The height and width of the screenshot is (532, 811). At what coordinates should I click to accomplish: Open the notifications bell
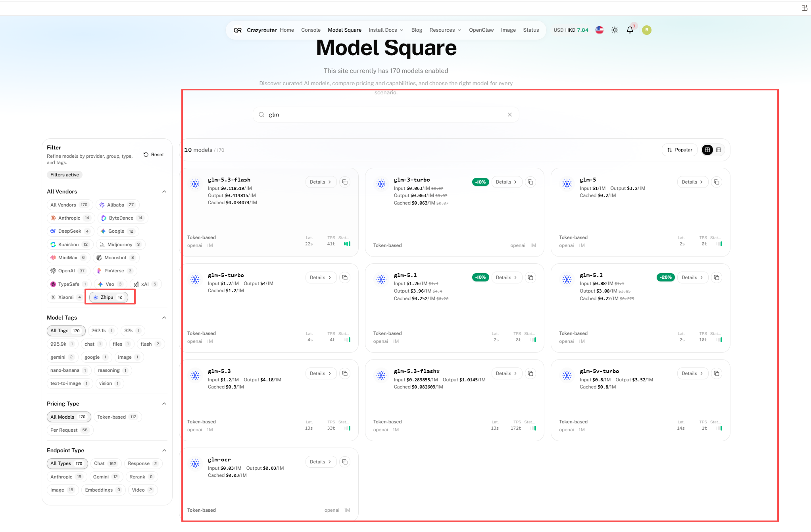point(630,30)
